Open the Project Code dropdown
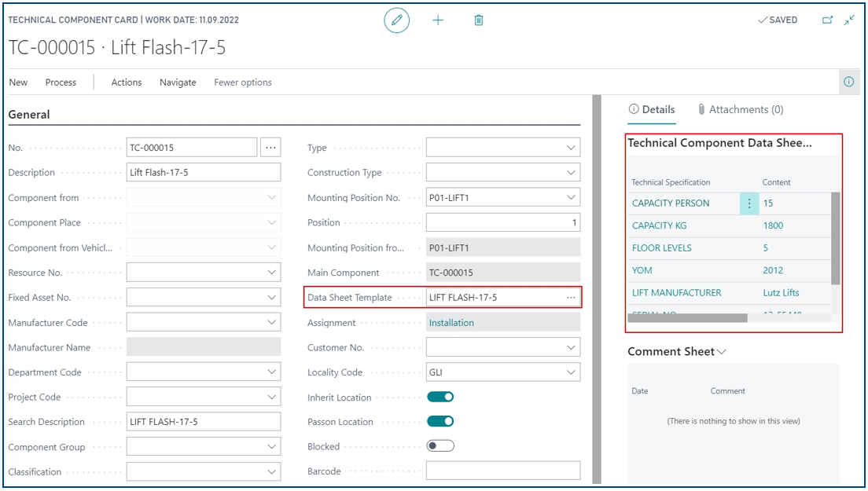This screenshot has width=868, height=491. (x=271, y=397)
